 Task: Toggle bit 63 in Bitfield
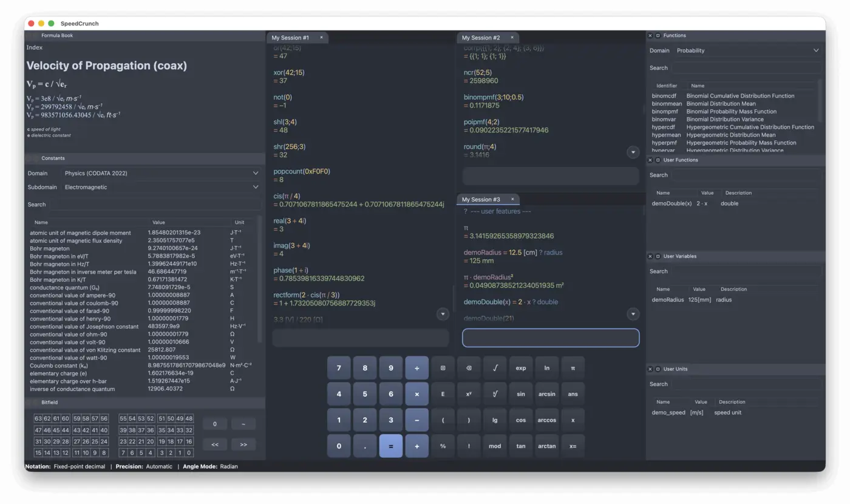[38, 419]
